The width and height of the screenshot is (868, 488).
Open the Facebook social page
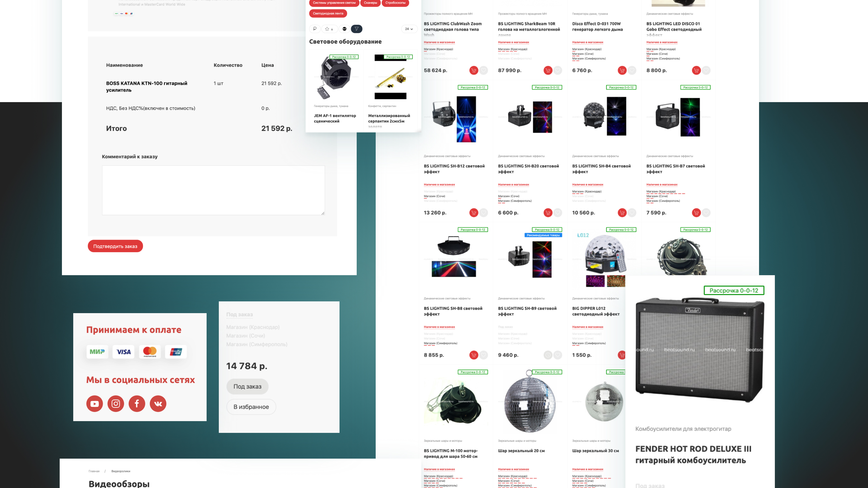[x=137, y=404]
